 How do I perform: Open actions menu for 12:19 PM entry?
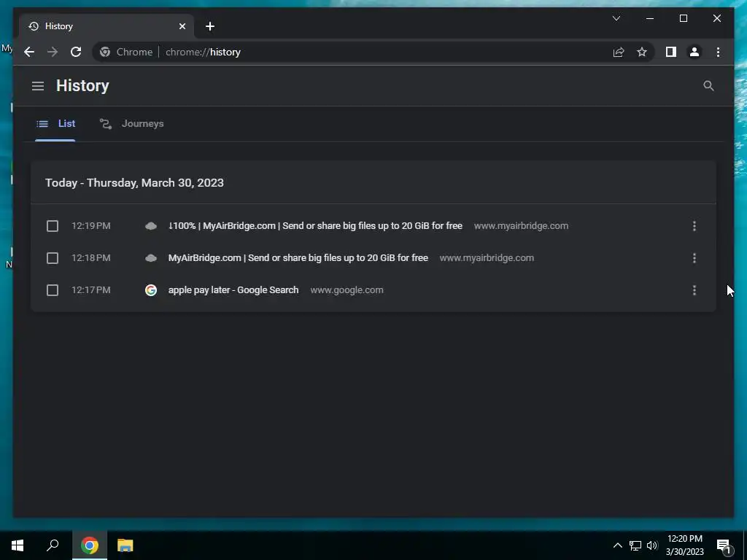[x=694, y=226]
